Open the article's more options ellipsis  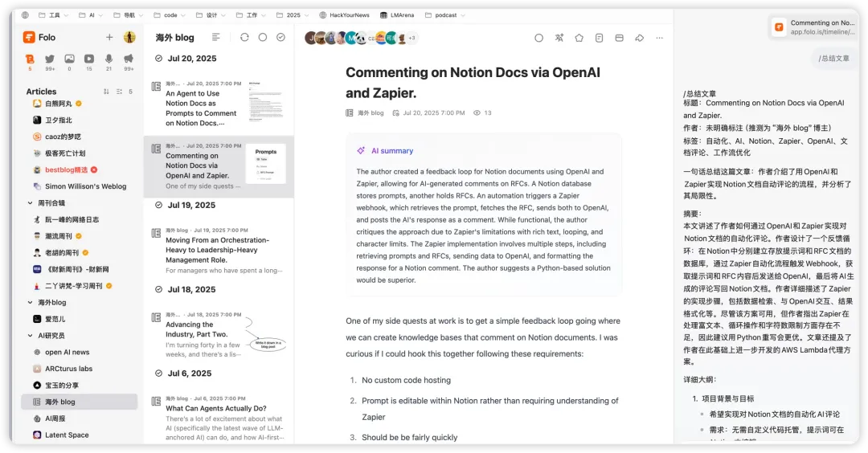[x=660, y=38]
